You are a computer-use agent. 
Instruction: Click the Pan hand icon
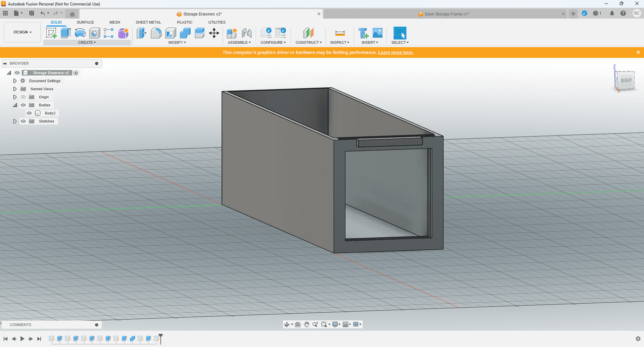(x=306, y=324)
